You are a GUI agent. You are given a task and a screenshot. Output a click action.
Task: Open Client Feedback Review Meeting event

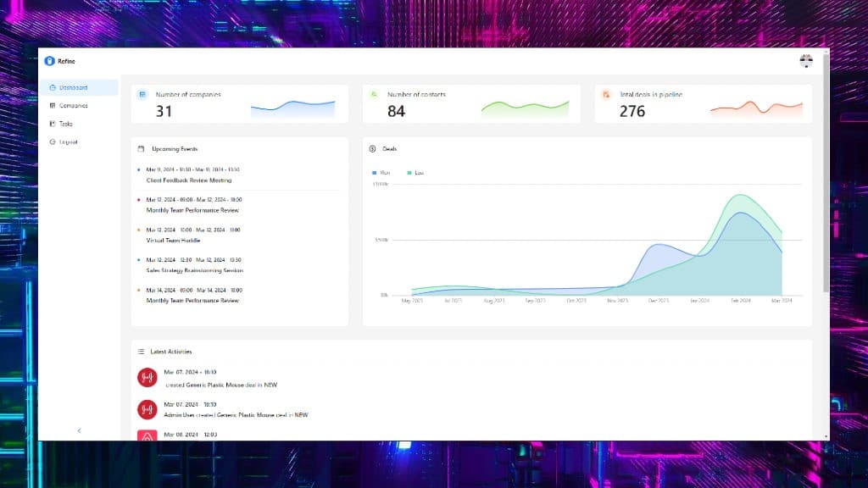pos(189,180)
